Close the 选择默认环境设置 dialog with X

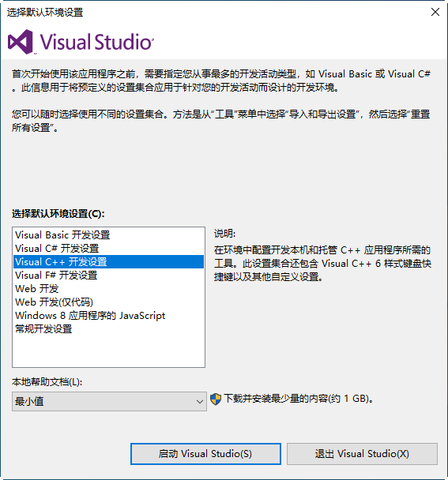point(435,12)
